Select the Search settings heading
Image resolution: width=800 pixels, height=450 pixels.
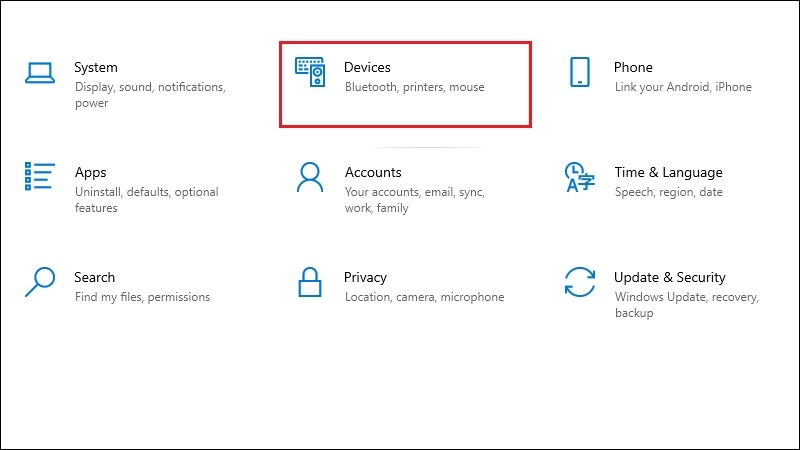click(x=94, y=278)
